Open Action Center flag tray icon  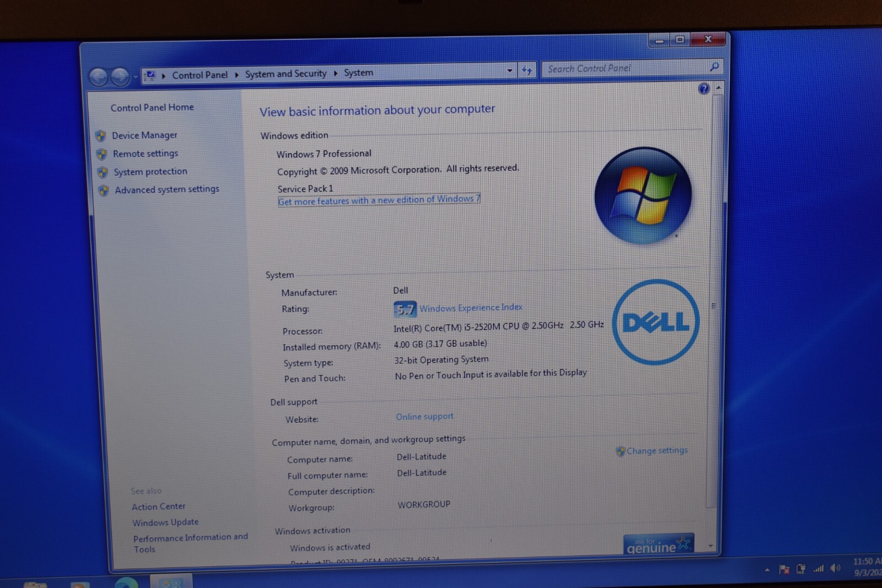pos(784,569)
